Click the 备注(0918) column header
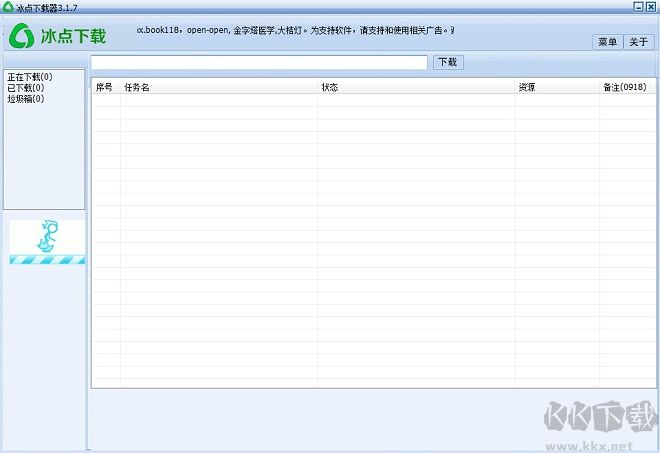The width and height of the screenshot is (660, 453). [x=627, y=87]
